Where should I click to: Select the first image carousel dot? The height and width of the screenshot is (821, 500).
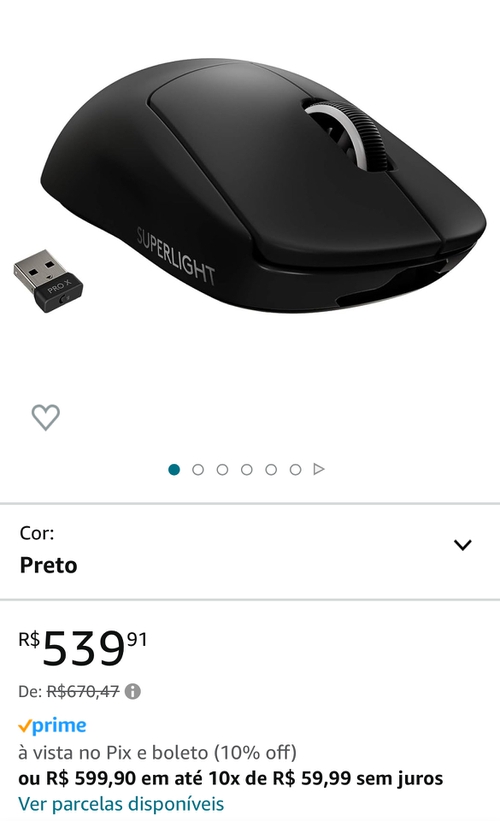174,470
